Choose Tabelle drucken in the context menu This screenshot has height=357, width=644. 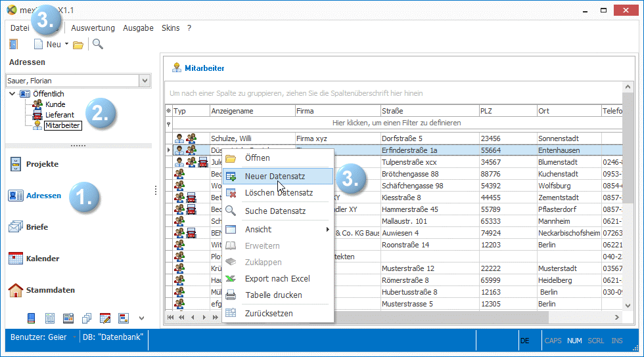coord(278,295)
